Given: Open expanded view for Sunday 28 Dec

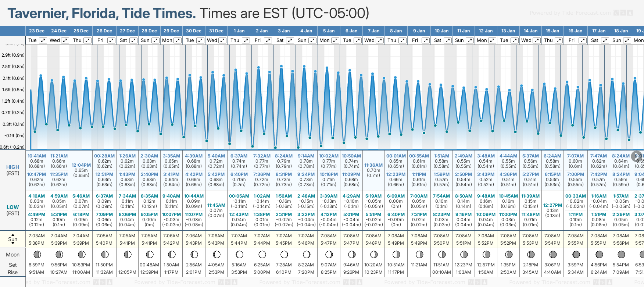Looking at the screenshot, I should [x=155, y=40].
